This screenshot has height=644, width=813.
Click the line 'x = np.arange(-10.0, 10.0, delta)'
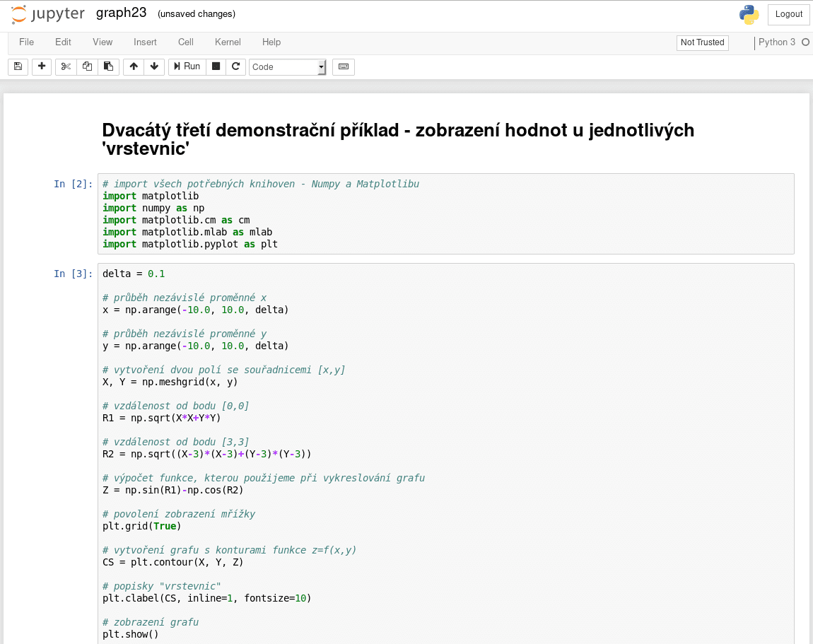pos(195,310)
